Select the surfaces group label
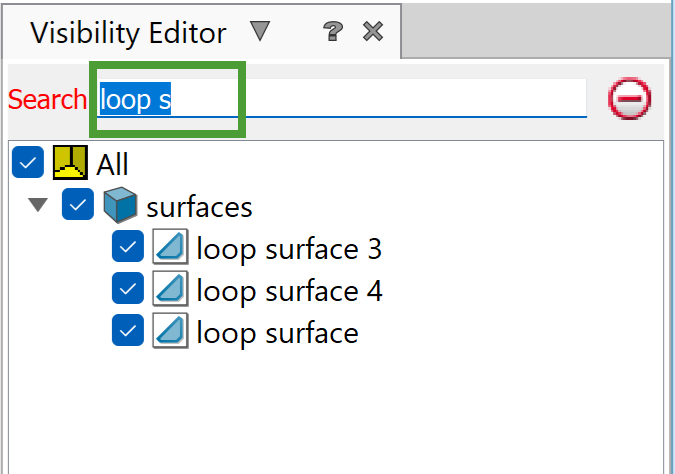Viewport: 675px width, 474px height. click(199, 206)
